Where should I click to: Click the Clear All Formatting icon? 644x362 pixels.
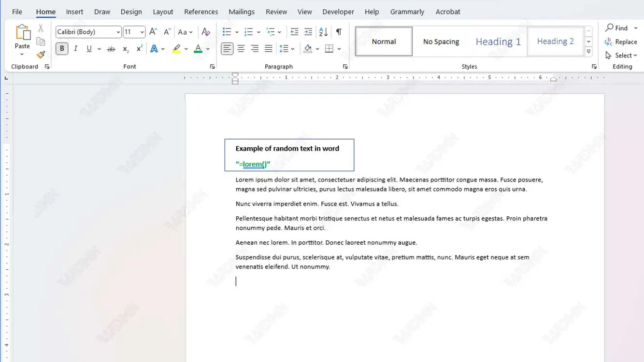[206, 32]
